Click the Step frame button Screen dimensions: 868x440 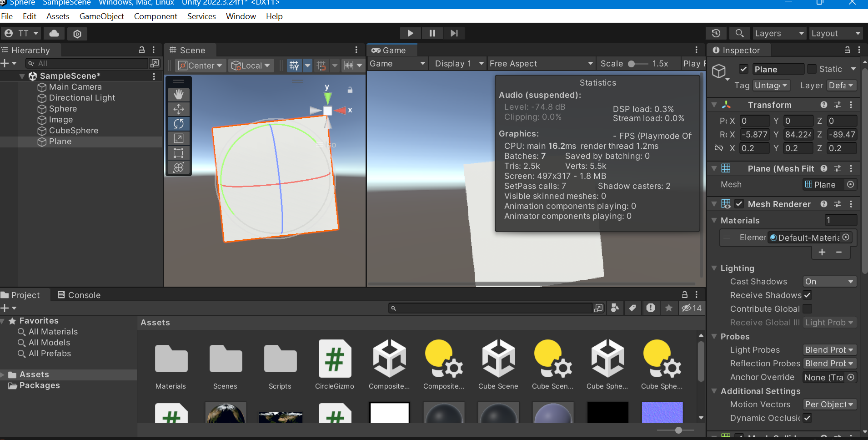click(454, 33)
